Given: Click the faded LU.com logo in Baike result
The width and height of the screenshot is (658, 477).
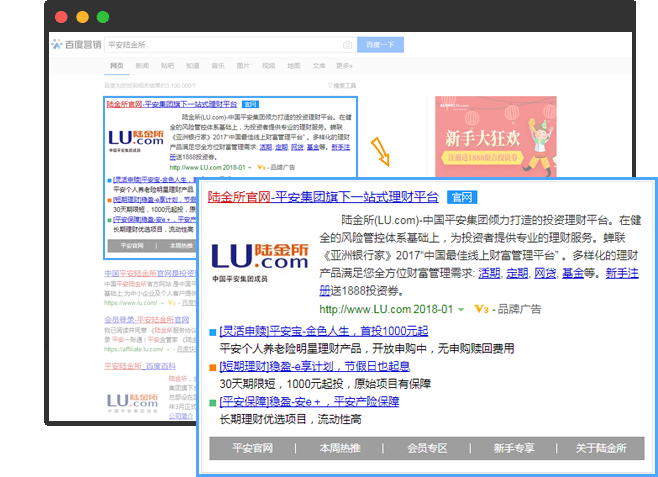Looking at the screenshot, I should (133, 402).
